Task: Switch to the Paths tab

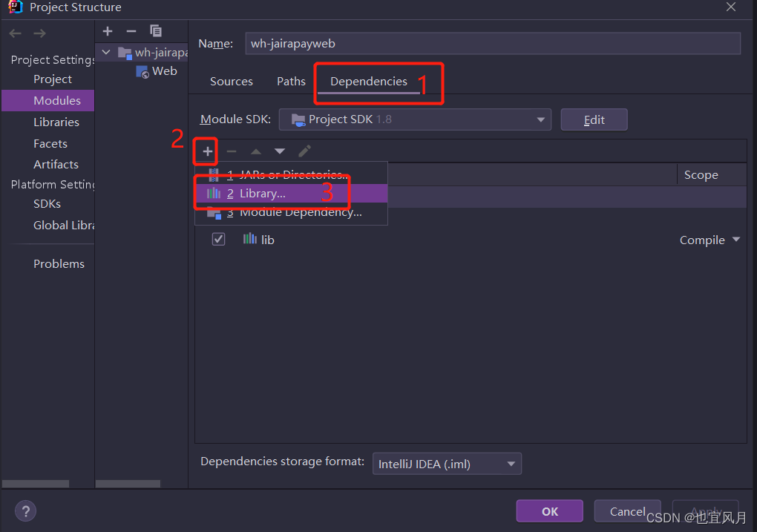Action: (291, 81)
